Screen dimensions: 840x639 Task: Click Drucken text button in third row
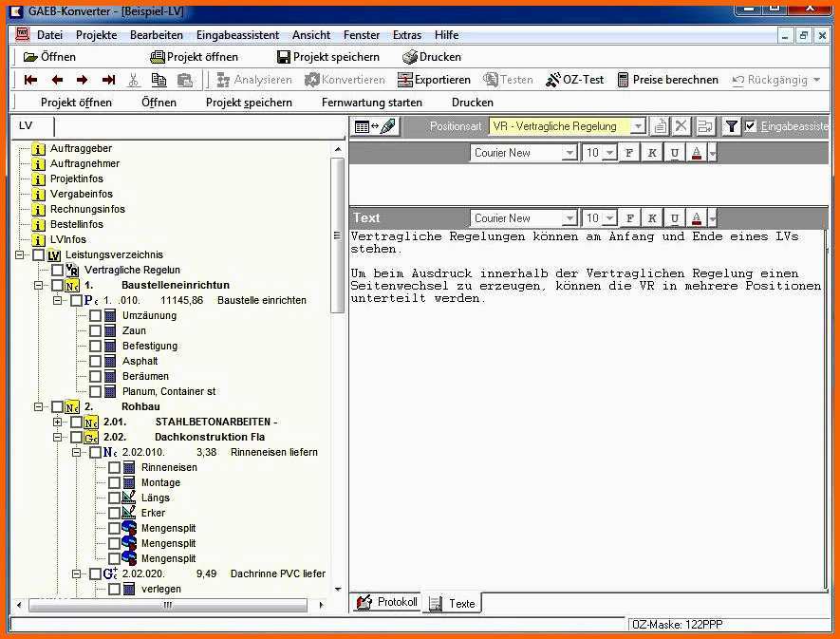tap(473, 103)
